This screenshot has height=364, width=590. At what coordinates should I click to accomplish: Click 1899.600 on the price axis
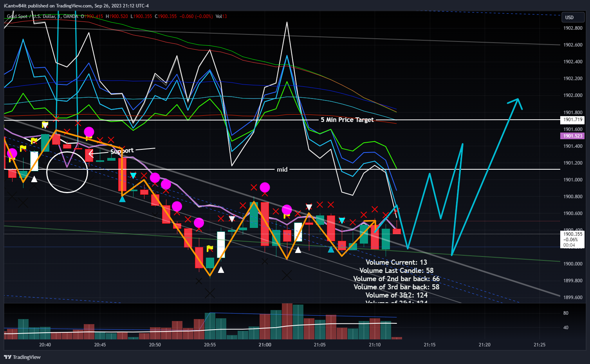click(x=573, y=298)
